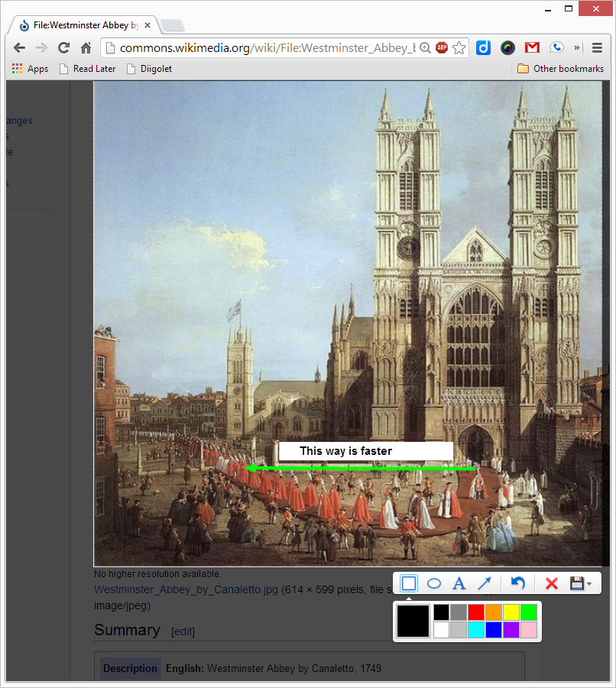Go back in browser history
The height and width of the screenshot is (688, 616).
click(x=19, y=47)
